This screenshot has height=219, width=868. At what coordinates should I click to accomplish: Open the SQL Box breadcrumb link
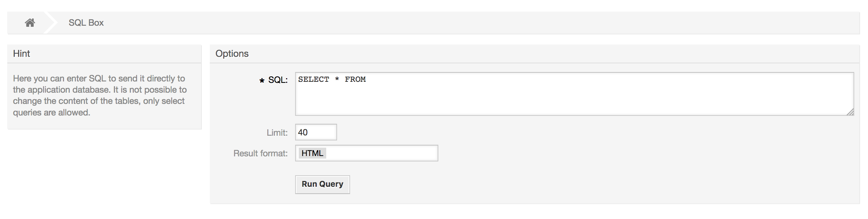click(85, 22)
